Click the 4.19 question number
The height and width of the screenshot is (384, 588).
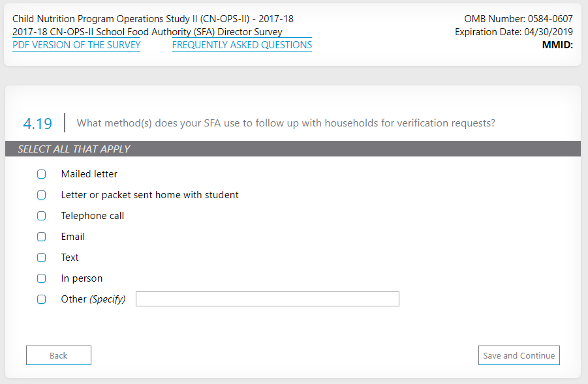coord(37,123)
